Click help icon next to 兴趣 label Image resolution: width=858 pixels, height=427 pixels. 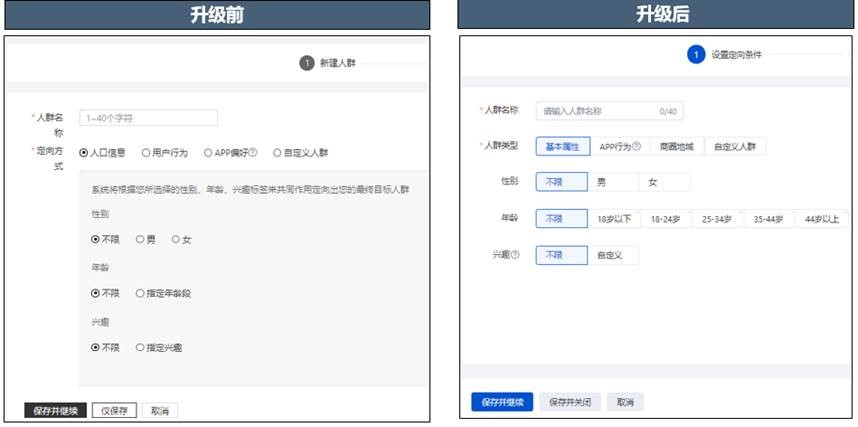[x=515, y=255]
